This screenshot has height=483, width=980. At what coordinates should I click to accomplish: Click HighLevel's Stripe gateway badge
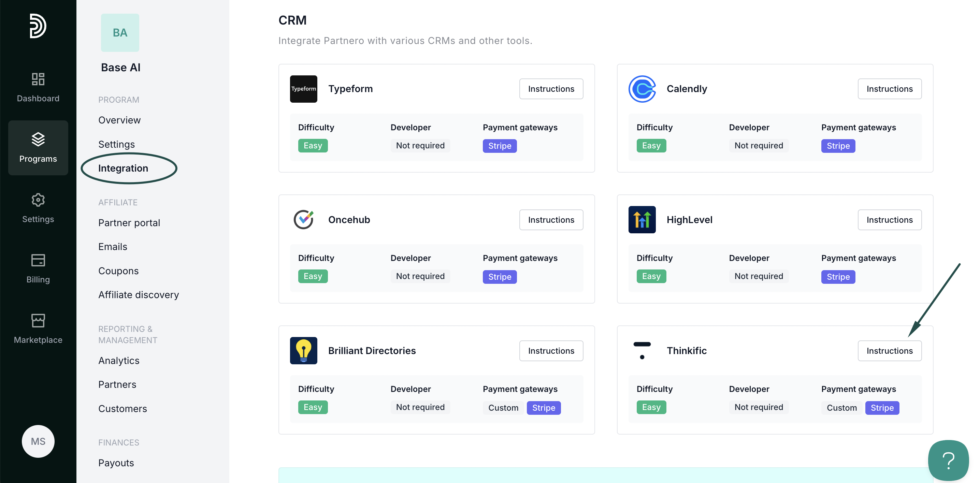click(x=838, y=277)
